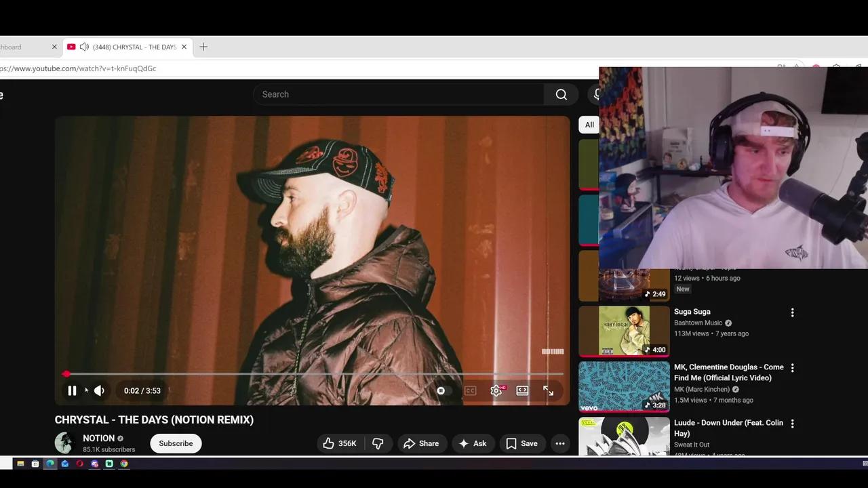Mute tab via speaker icon on tab
The image size is (868, 488).
click(x=84, y=47)
